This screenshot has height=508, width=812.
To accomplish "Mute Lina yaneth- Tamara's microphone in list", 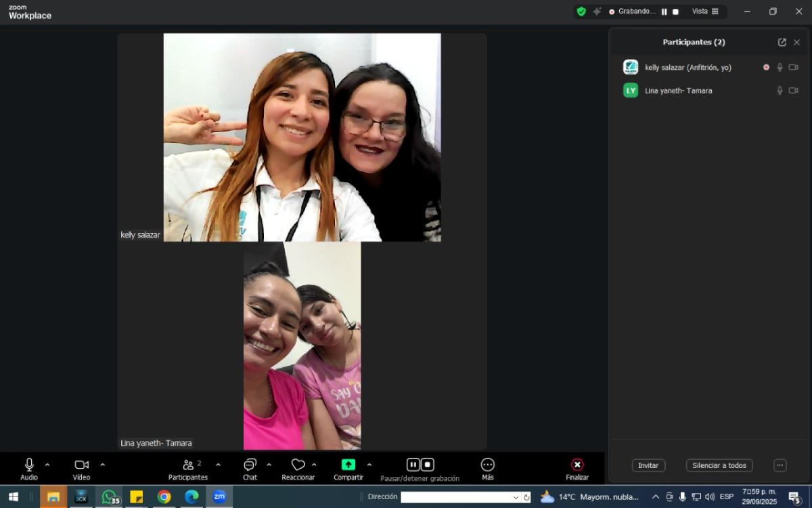I will [780, 91].
